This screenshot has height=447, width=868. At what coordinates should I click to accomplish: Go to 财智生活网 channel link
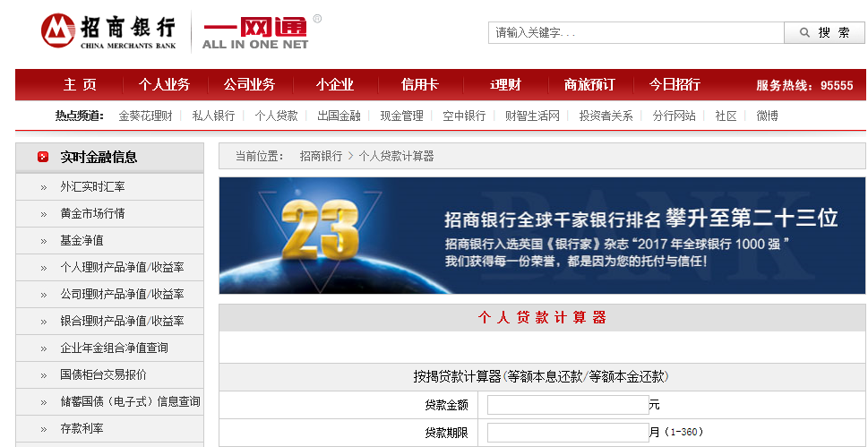click(533, 116)
